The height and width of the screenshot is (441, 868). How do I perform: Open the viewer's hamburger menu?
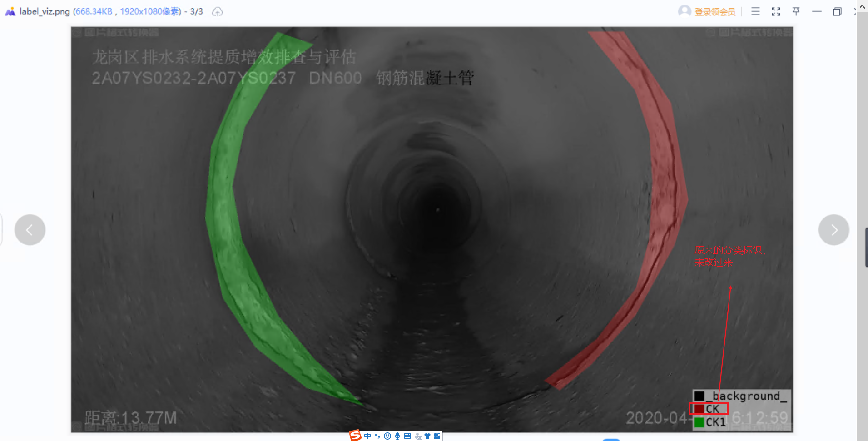[755, 11]
